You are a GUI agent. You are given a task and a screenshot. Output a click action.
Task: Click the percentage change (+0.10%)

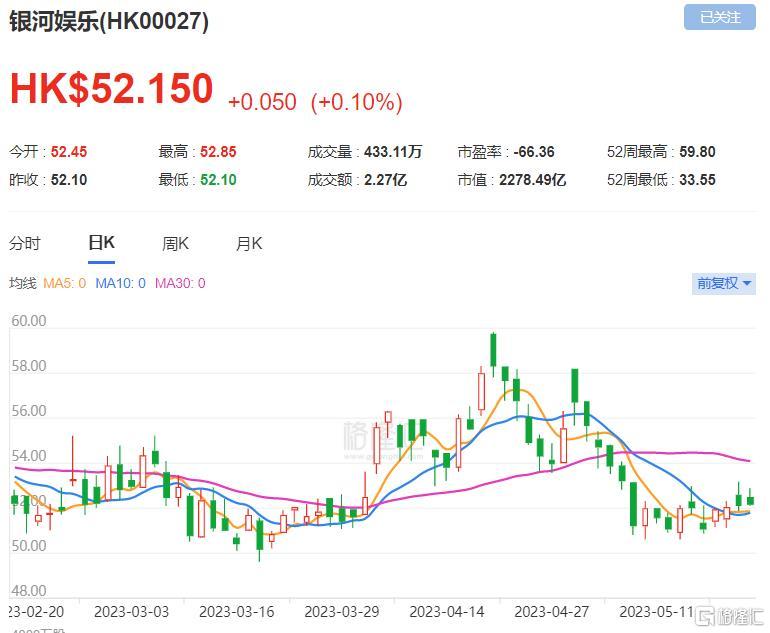tap(357, 102)
